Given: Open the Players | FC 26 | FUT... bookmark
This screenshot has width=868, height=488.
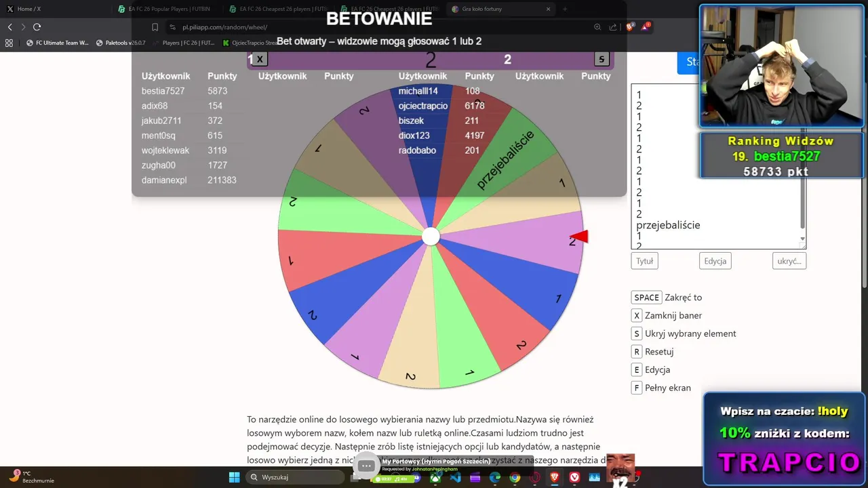Looking at the screenshot, I should coord(183,43).
